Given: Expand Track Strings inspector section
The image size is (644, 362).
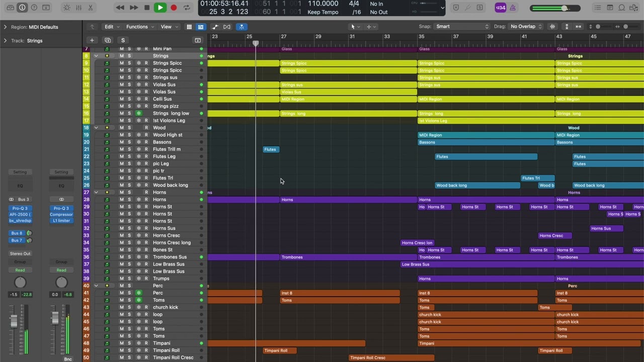Looking at the screenshot, I should pyautogui.click(x=5, y=40).
